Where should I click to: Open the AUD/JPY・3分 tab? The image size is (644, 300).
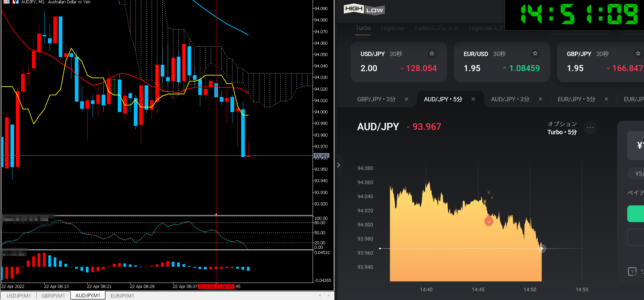(510, 99)
